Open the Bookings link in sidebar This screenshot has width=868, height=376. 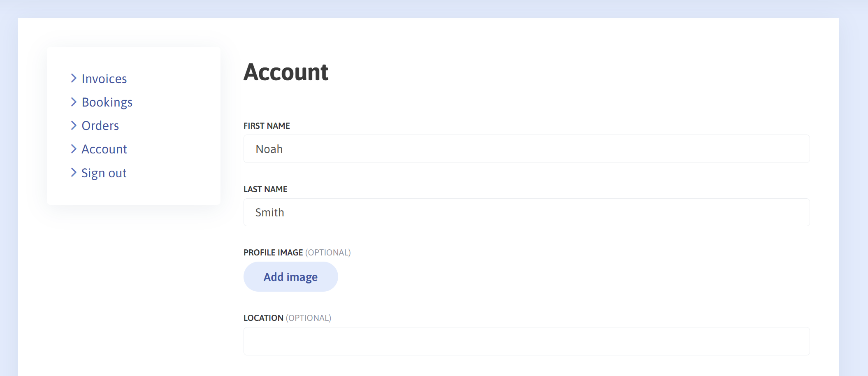107,102
